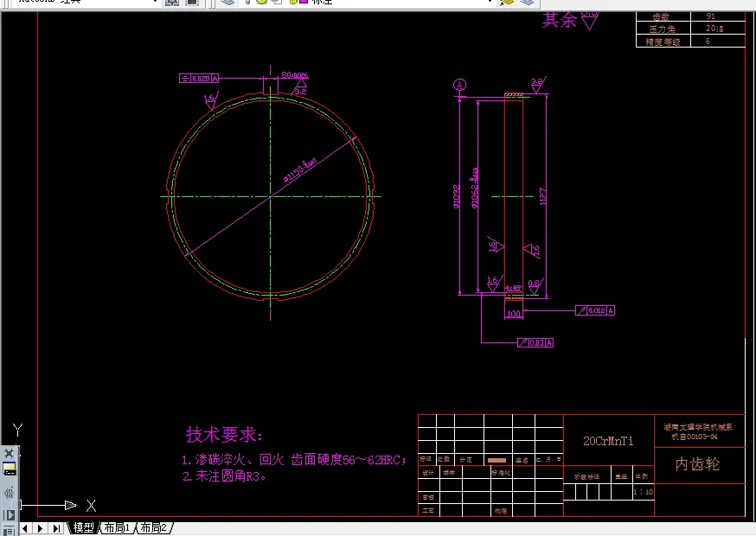Screen dimensions: 756x536
Task: Select the ø1092 diameter dimension
Action: [x=457, y=196]
